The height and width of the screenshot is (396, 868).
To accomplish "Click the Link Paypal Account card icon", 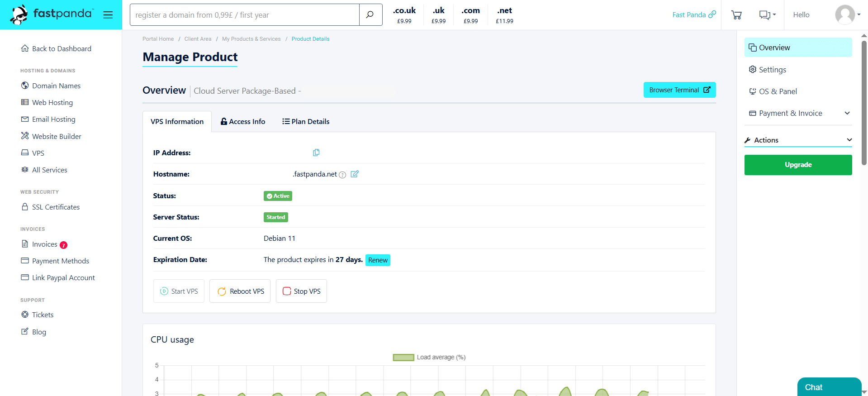I will [25, 277].
